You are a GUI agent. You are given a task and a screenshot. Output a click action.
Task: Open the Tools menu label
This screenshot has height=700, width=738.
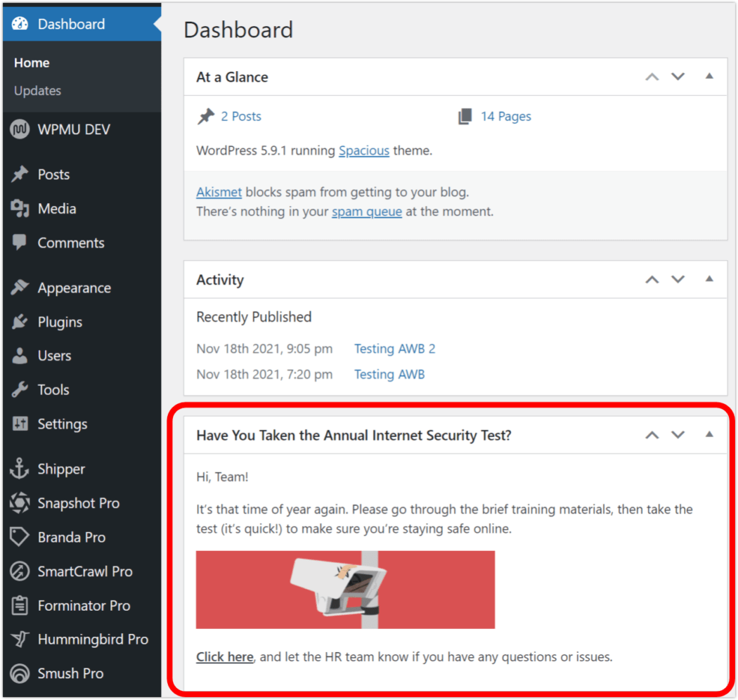[53, 390]
